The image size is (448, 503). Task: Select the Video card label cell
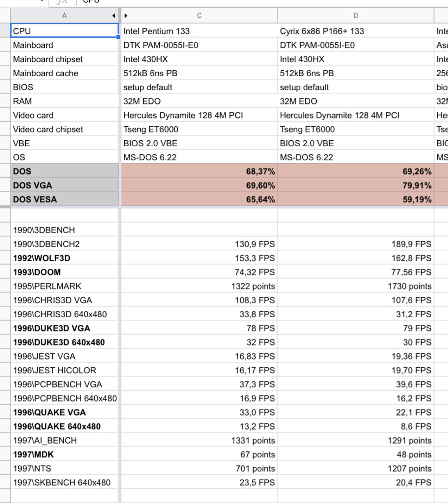64,115
